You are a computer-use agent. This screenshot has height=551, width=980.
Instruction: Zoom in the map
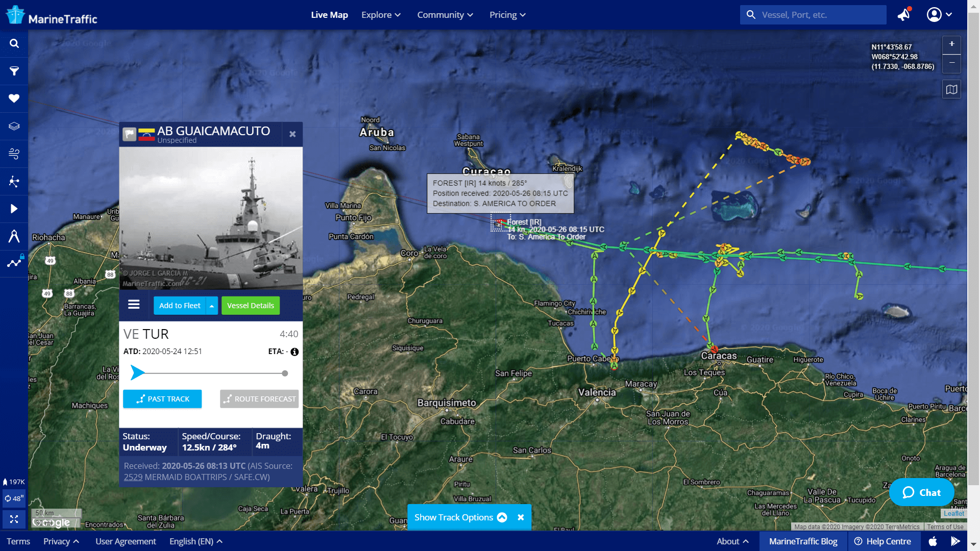tap(951, 44)
